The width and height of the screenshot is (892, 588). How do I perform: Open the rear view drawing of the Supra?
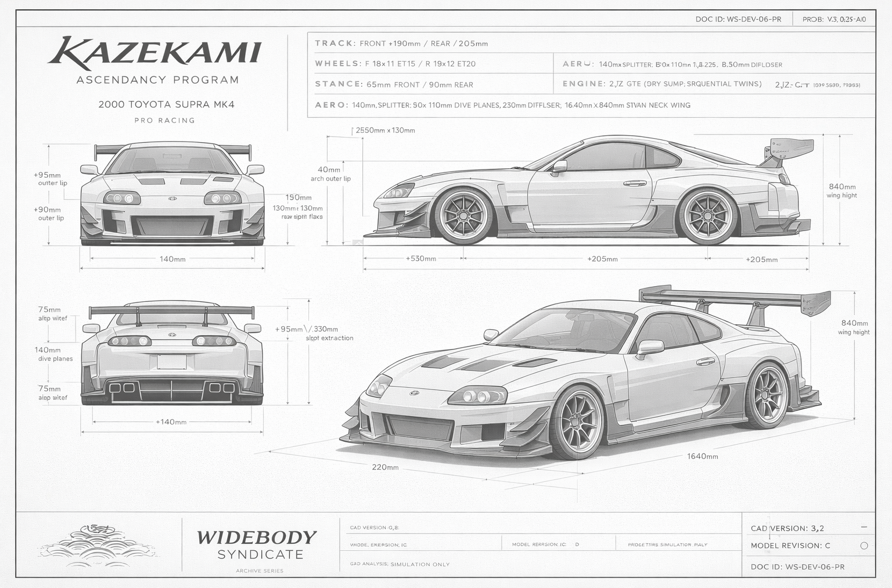[x=172, y=353]
